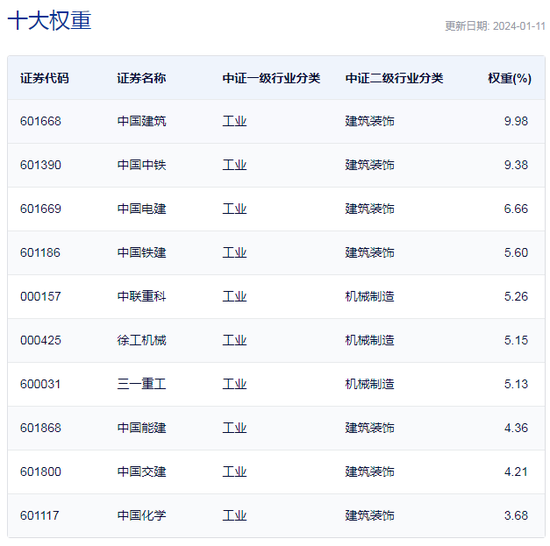Screen dimensions: 550x546
Task: Click 机械制造 in the 000157 row
Action: pyautogui.click(x=369, y=296)
